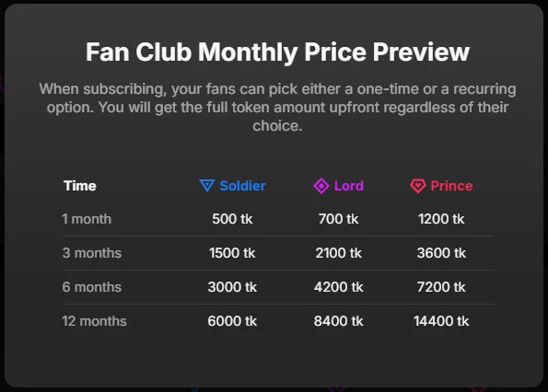Viewport: 548px width, 392px height.
Task: Click the purple Lord diamond icon
Action: (x=321, y=186)
